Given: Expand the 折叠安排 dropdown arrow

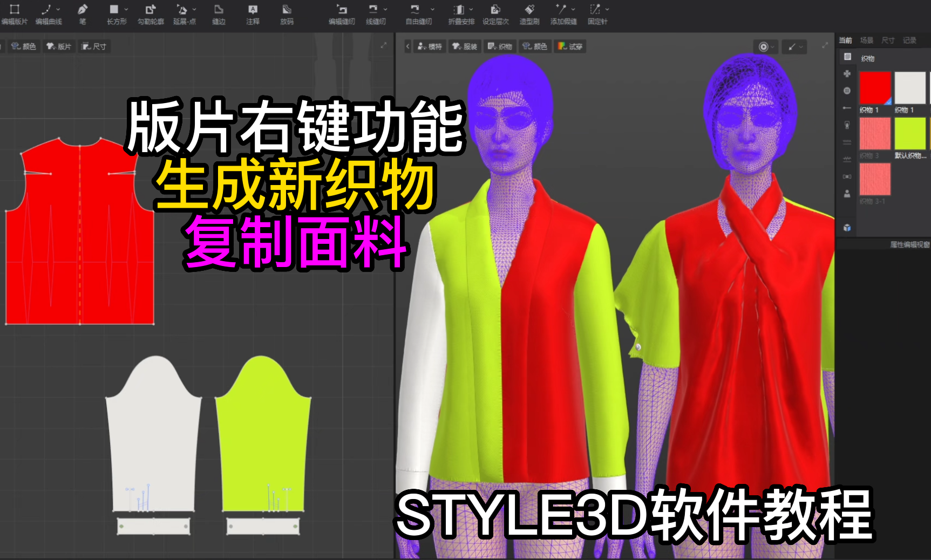Looking at the screenshot, I should 471,9.
